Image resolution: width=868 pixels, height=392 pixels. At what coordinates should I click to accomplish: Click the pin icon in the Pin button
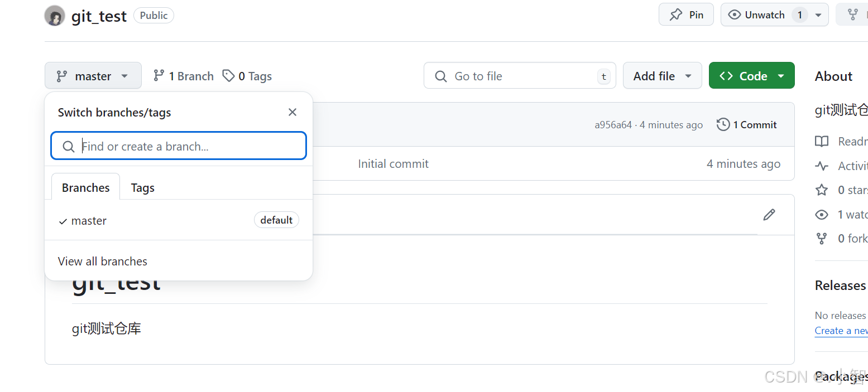pyautogui.click(x=676, y=15)
